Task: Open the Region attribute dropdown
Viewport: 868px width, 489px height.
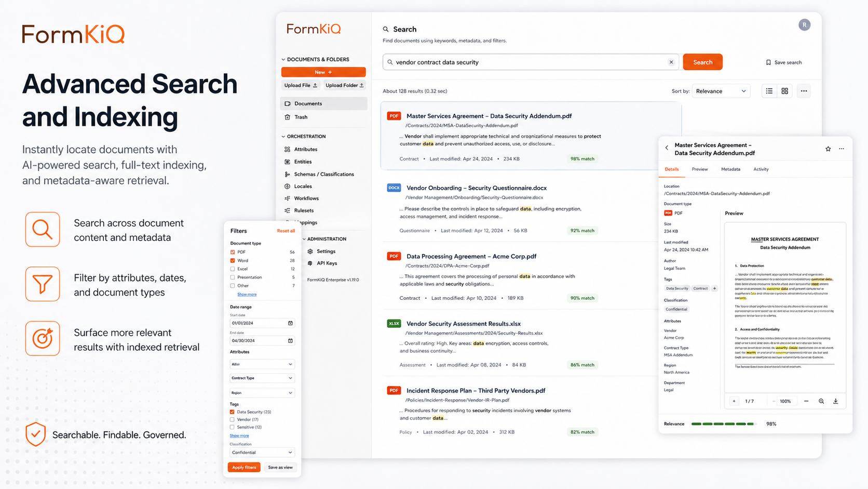Action: click(262, 393)
